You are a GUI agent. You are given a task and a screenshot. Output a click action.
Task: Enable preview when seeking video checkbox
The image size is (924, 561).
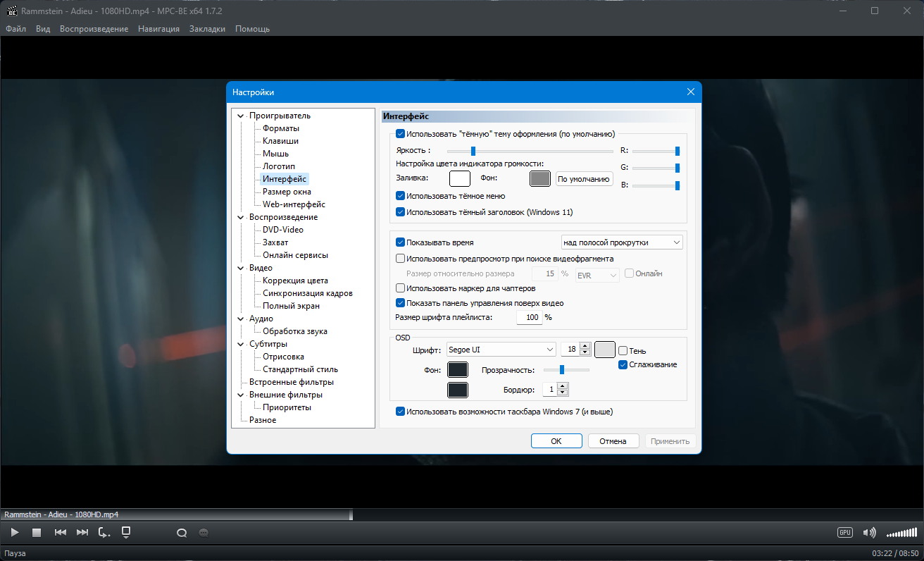click(x=400, y=259)
